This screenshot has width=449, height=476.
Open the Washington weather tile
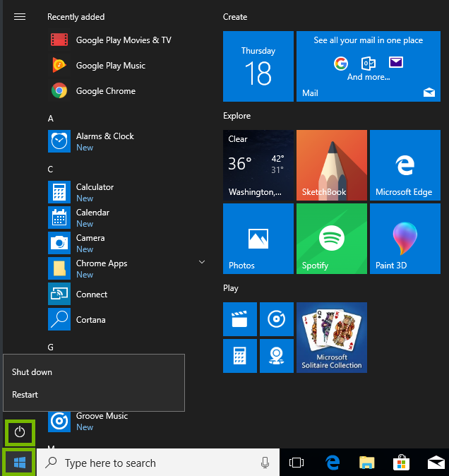click(x=258, y=165)
